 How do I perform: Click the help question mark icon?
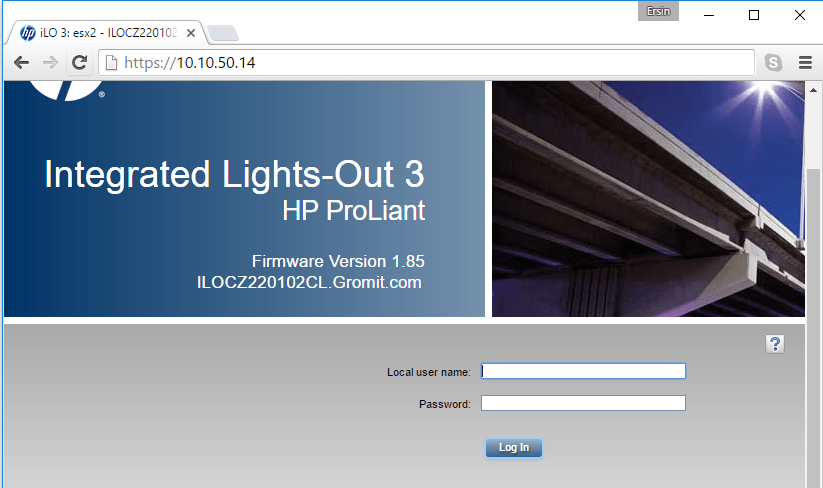(775, 344)
